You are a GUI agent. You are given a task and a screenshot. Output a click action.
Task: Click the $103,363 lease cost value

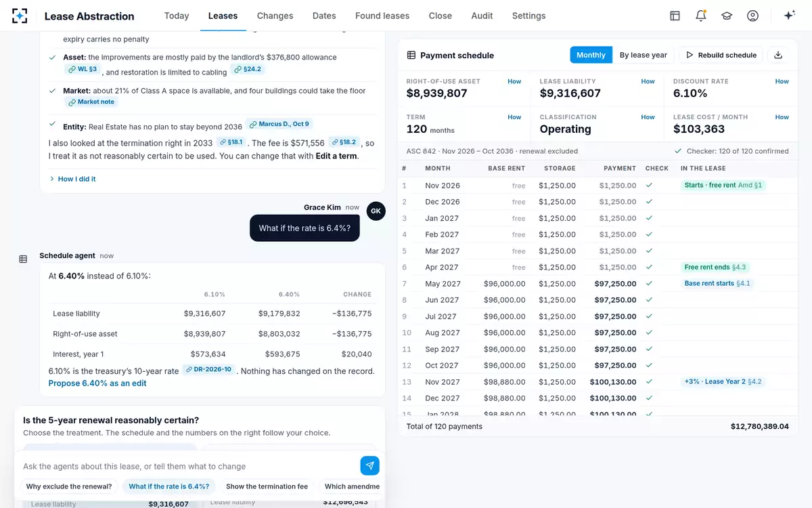[x=699, y=129]
